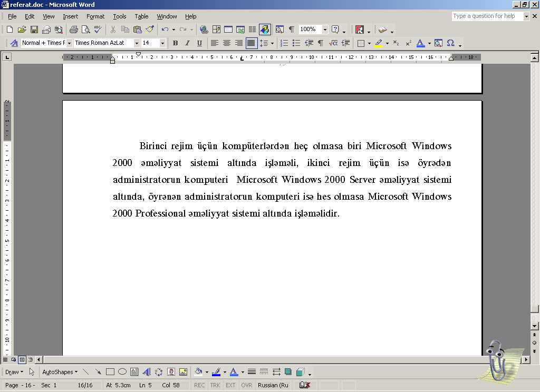Cut selection with scissors icon
This screenshot has width=540, height=392.
click(113, 30)
